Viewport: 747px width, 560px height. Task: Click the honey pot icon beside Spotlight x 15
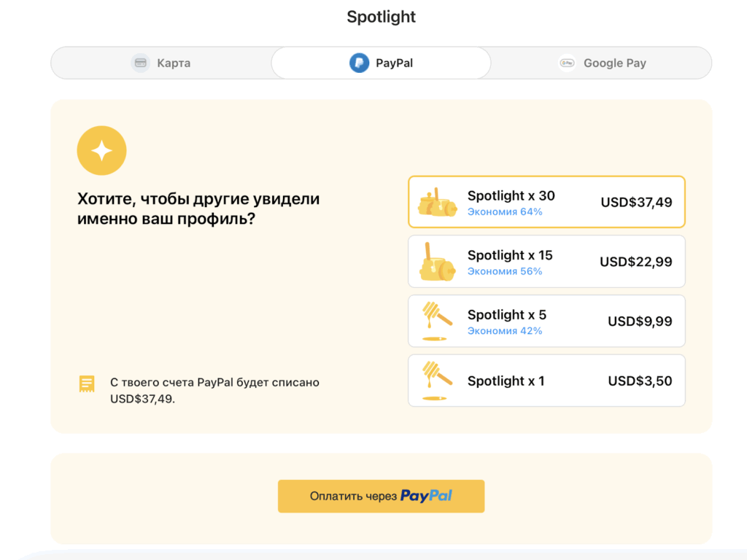click(436, 261)
